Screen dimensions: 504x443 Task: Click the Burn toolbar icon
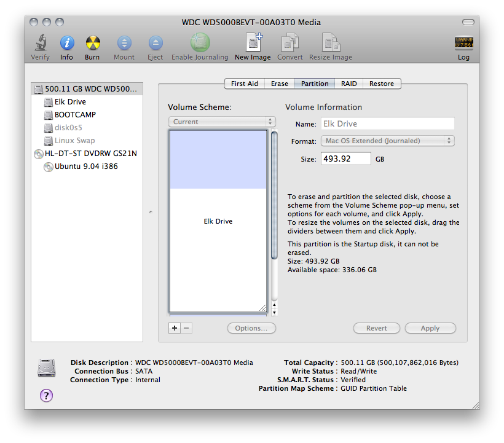(93, 43)
